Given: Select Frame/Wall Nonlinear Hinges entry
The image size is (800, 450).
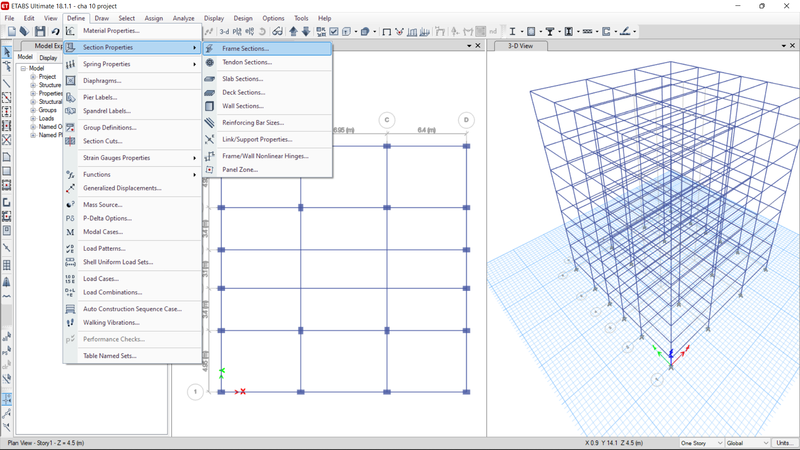Looking at the screenshot, I should [267, 156].
